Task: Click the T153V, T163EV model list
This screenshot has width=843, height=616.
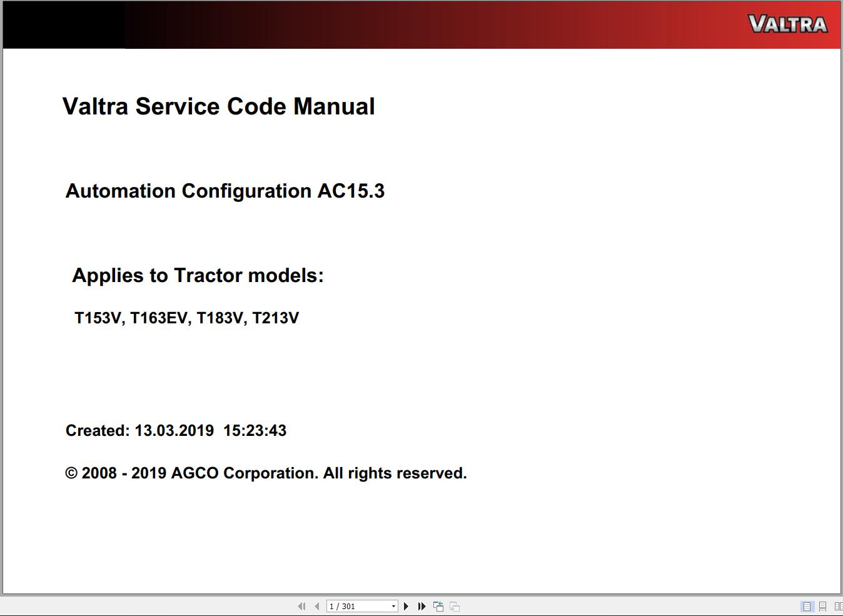Action: click(x=187, y=318)
